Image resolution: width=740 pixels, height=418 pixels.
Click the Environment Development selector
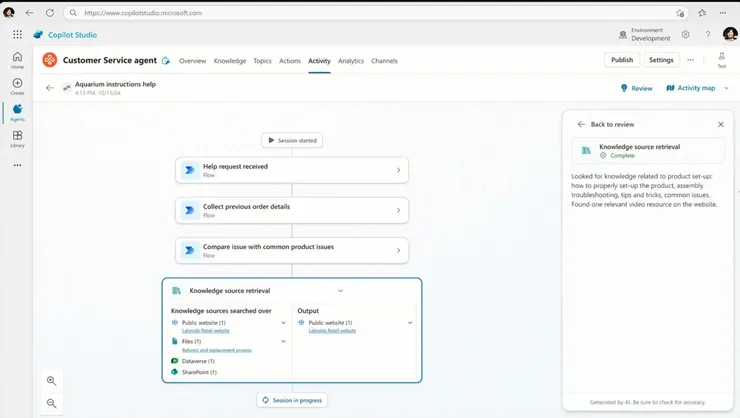pos(645,34)
